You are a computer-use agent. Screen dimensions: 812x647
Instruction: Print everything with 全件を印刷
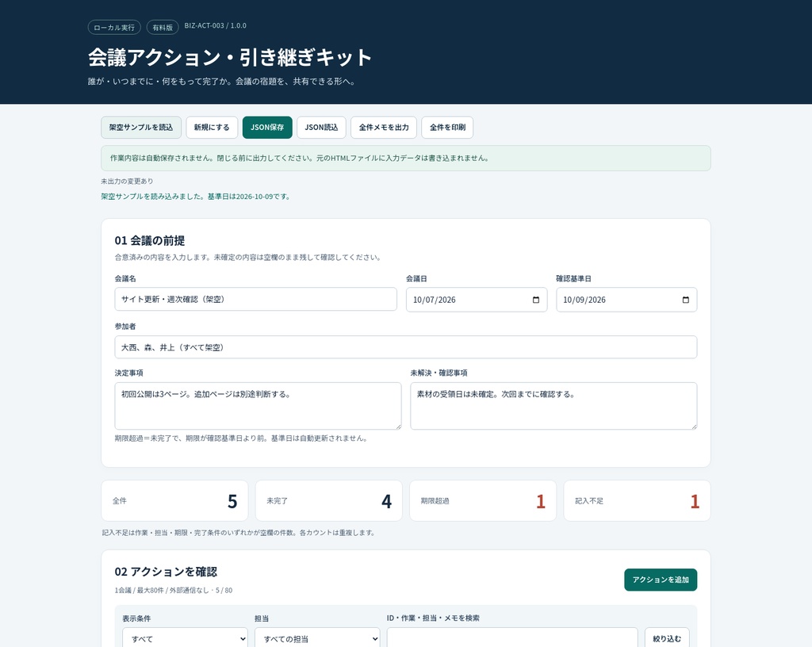tap(447, 128)
